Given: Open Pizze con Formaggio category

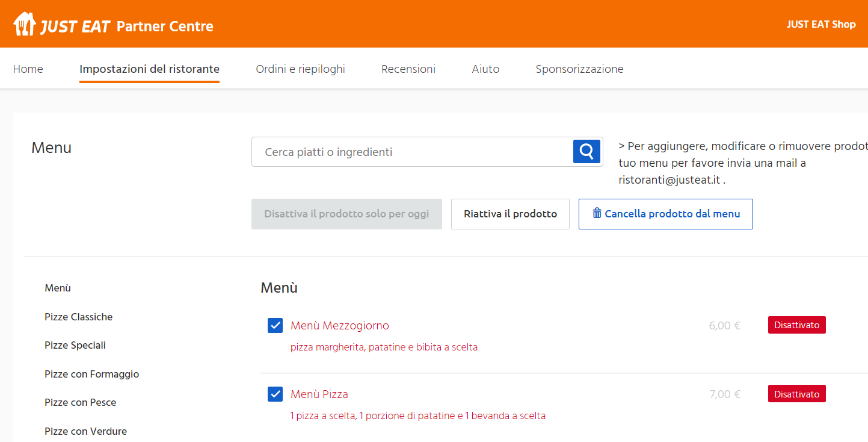Looking at the screenshot, I should (91, 374).
